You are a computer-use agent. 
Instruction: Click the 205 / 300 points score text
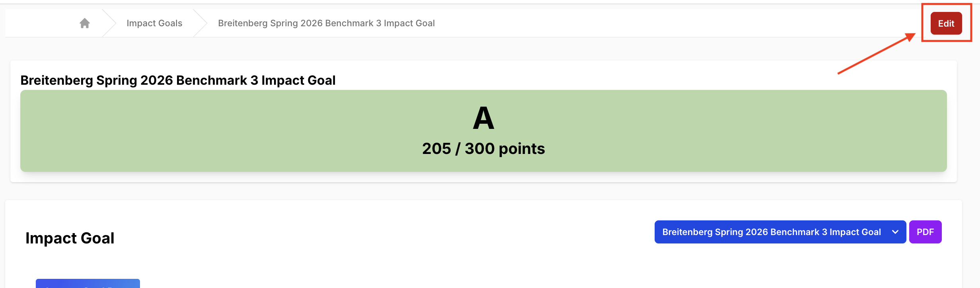coord(484,149)
